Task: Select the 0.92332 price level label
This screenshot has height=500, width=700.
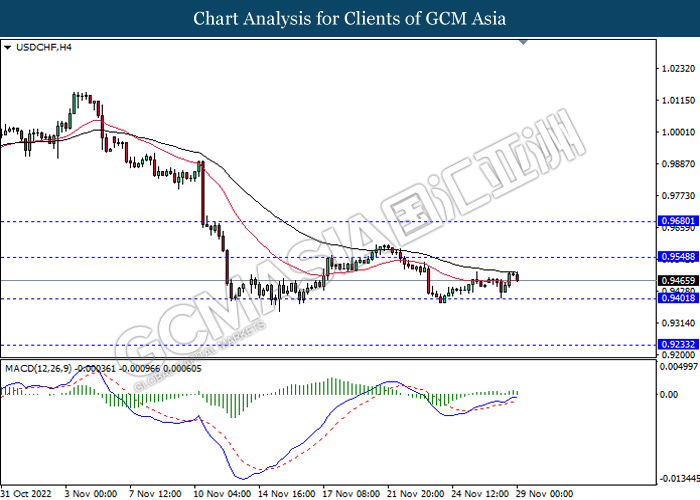Action: (678, 344)
